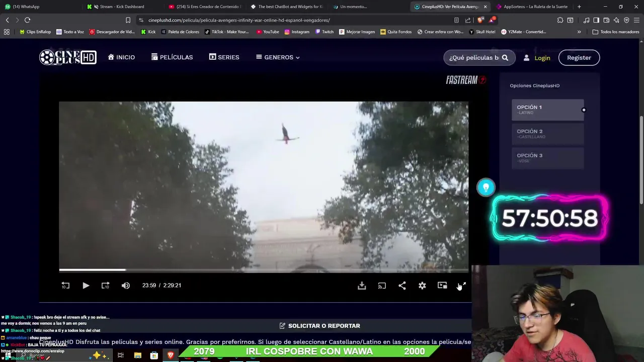Go to INICIO page
644x362 pixels.
(x=121, y=57)
